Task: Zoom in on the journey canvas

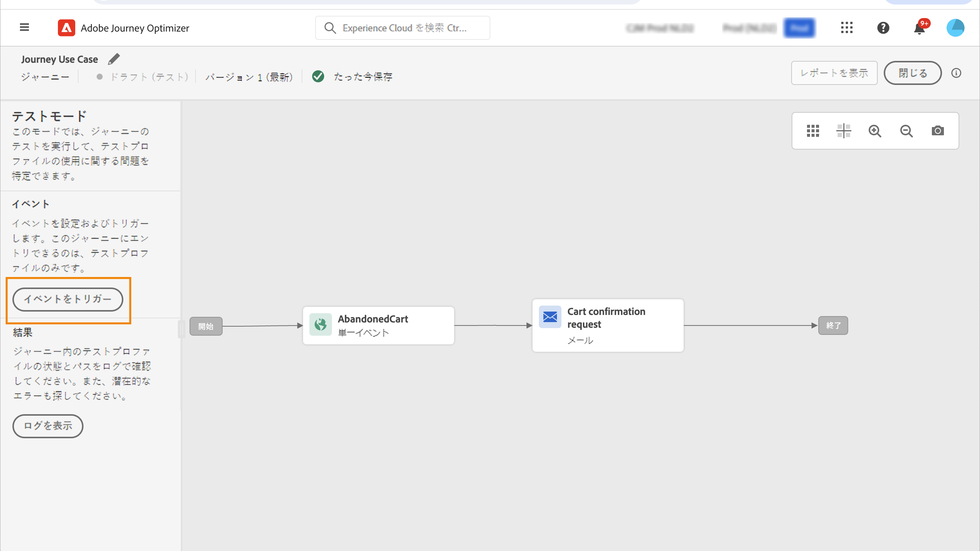Action: click(875, 131)
